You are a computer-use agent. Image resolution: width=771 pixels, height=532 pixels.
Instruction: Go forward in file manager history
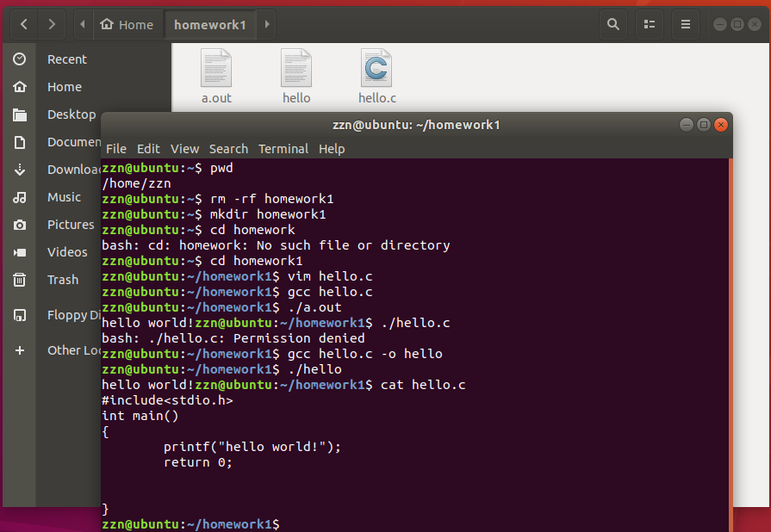(x=52, y=24)
